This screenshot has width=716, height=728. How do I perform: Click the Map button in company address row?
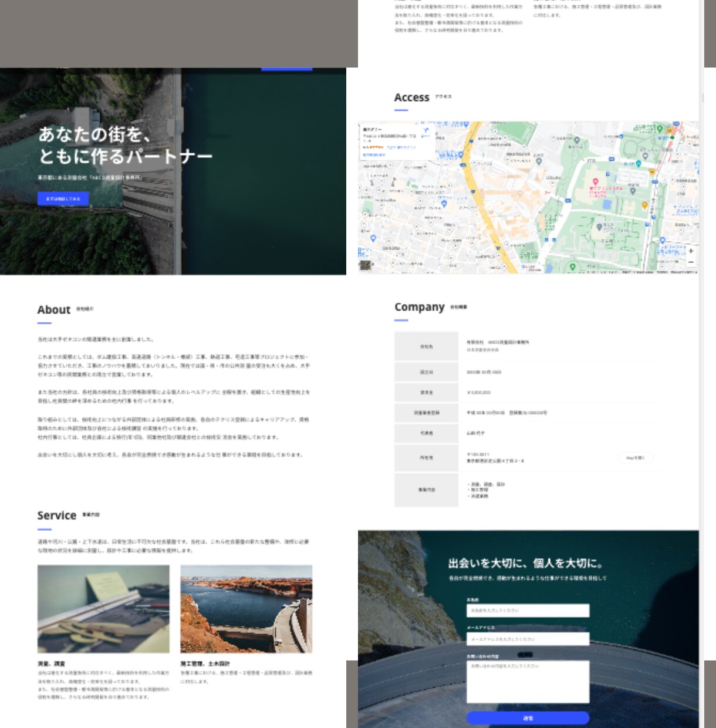coord(635,458)
